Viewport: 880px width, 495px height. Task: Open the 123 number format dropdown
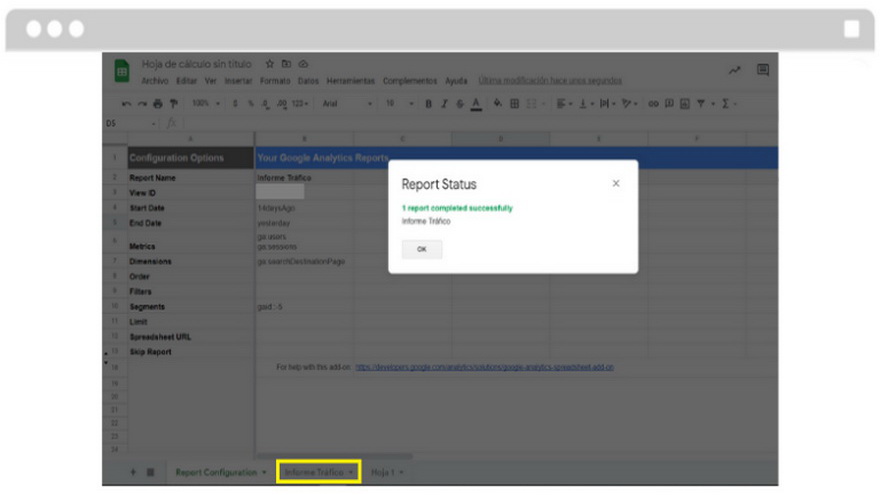tap(300, 104)
